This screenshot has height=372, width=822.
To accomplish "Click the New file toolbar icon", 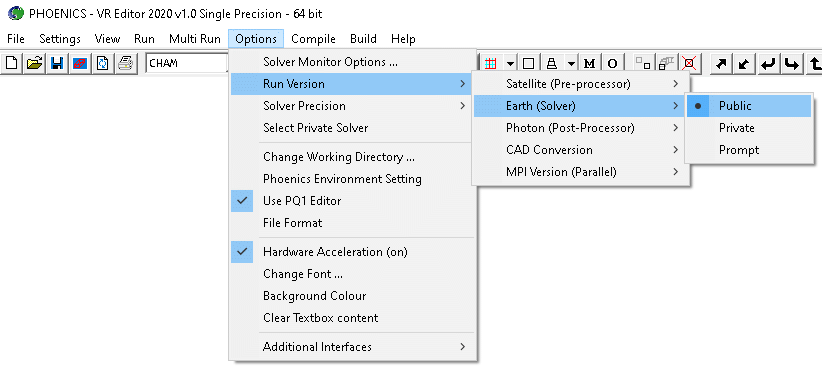I will coord(12,63).
